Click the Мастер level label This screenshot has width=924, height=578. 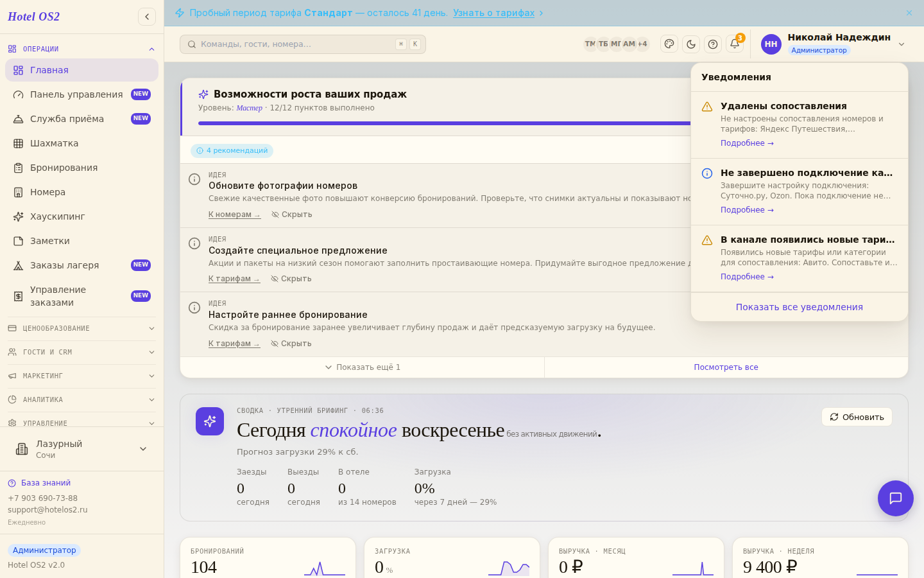[x=249, y=108]
